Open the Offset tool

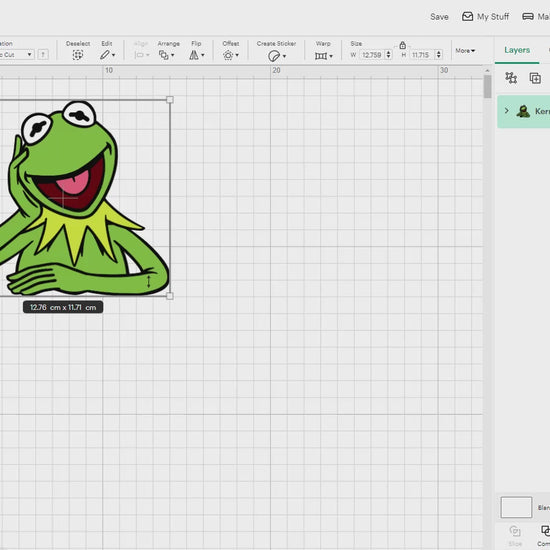tap(231, 55)
